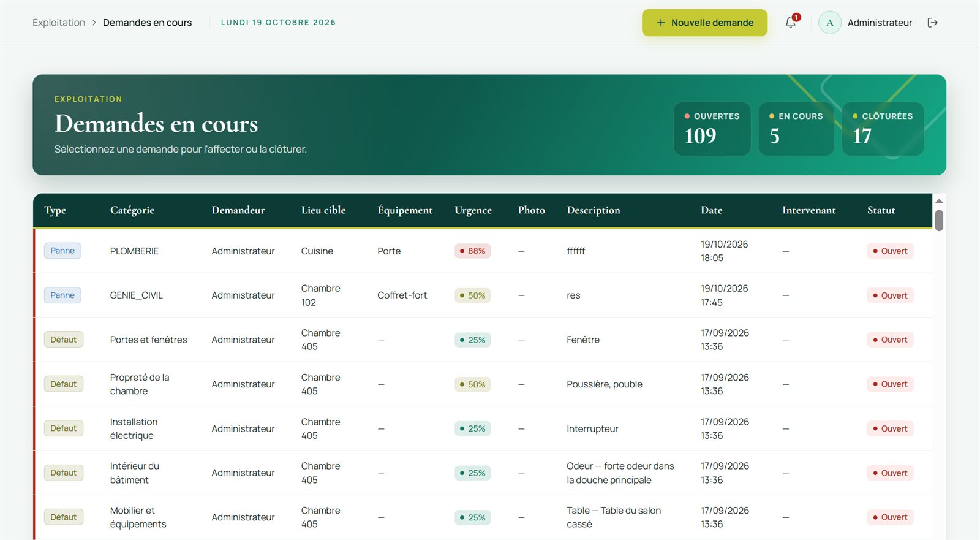Open the En cours 5 stat card
980x540 pixels.
796,129
